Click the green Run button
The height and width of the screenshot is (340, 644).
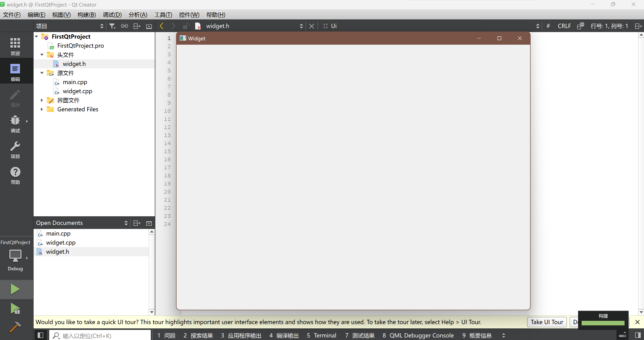coord(15,289)
